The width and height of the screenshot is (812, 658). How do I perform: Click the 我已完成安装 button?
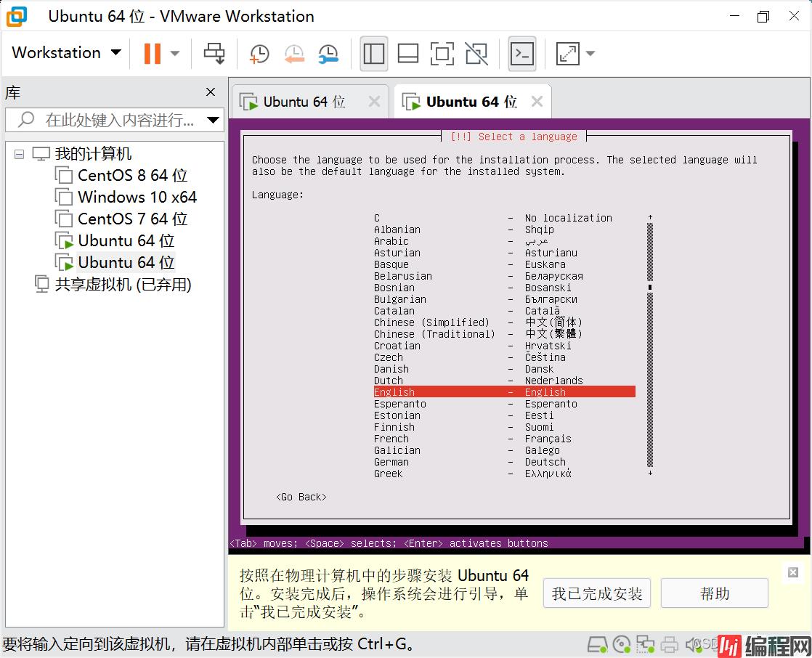coord(596,593)
